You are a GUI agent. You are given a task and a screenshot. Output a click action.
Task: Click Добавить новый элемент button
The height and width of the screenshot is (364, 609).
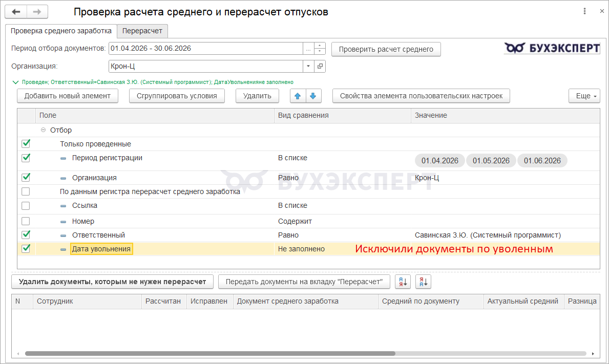(x=68, y=96)
